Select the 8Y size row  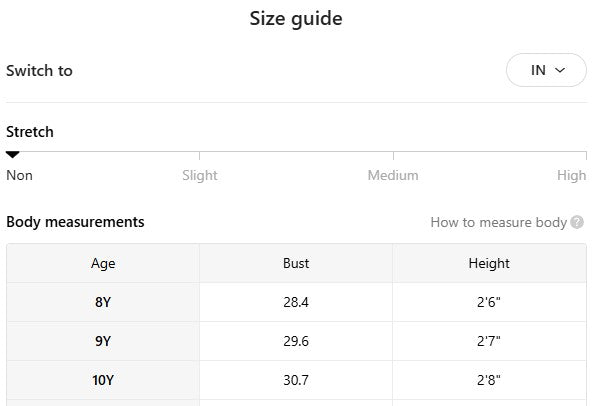pyautogui.click(x=296, y=302)
